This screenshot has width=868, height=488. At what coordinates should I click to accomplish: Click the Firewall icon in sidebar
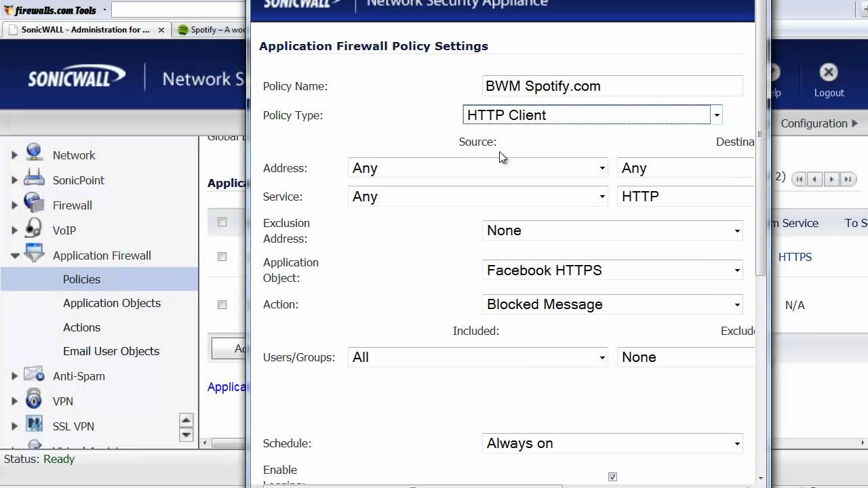point(34,204)
